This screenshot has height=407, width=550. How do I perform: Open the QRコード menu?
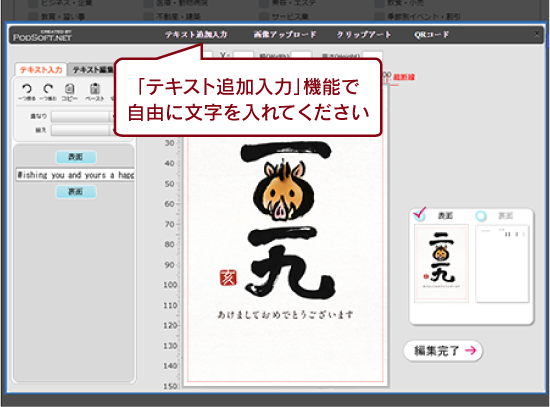tap(431, 34)
